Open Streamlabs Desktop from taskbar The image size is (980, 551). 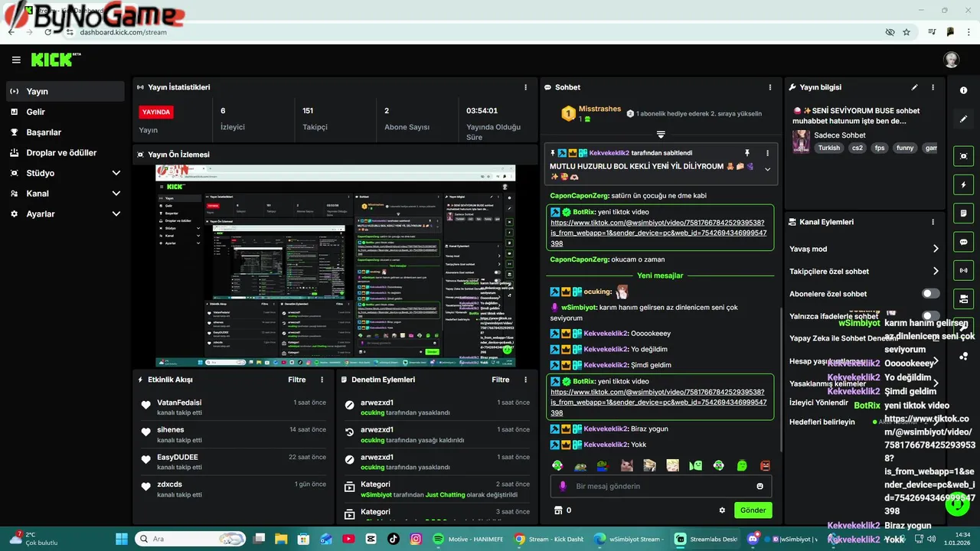707,539
